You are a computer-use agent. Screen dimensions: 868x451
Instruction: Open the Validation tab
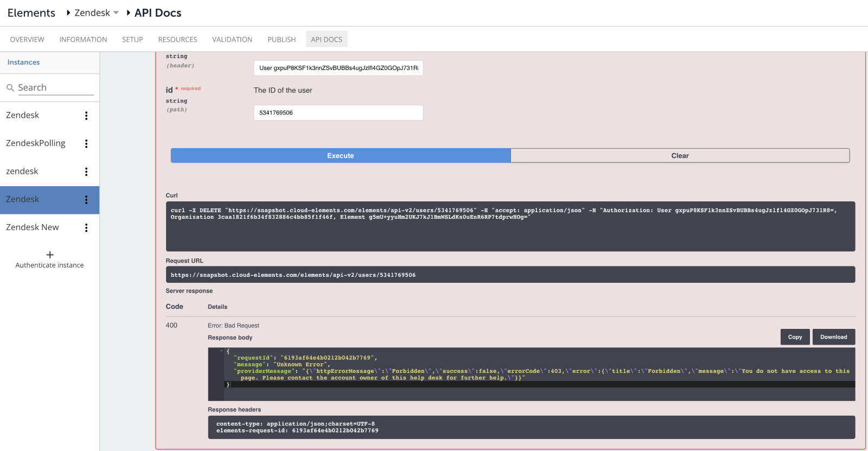click(232, 40)
